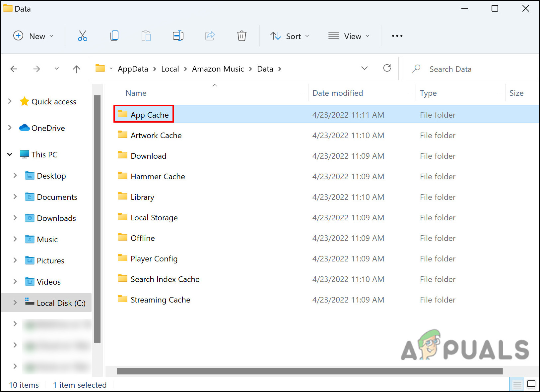540x392 pixels.
Task: Expand the Quick access tree node
Action: point(10,101)
